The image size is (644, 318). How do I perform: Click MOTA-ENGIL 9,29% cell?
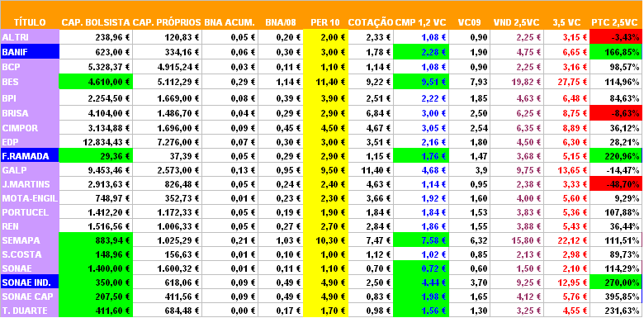pyautogui.click(x=616, y=198)
